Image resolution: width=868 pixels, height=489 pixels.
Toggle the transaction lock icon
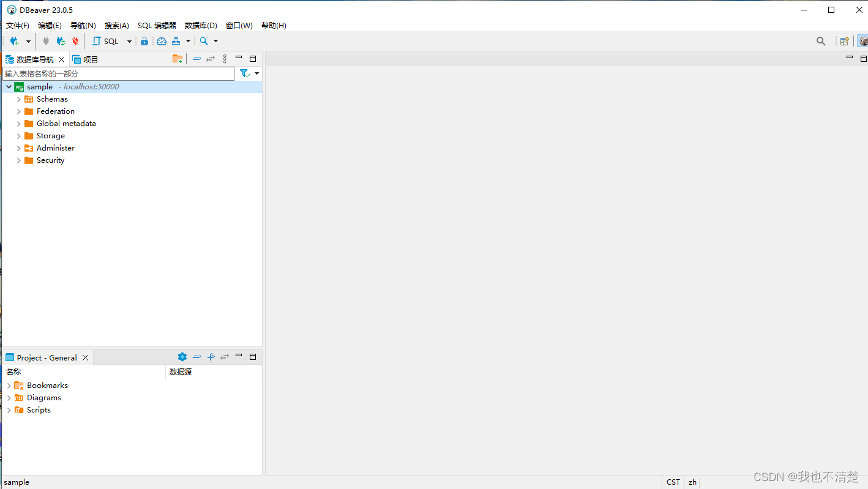click(x=144, y=41)
